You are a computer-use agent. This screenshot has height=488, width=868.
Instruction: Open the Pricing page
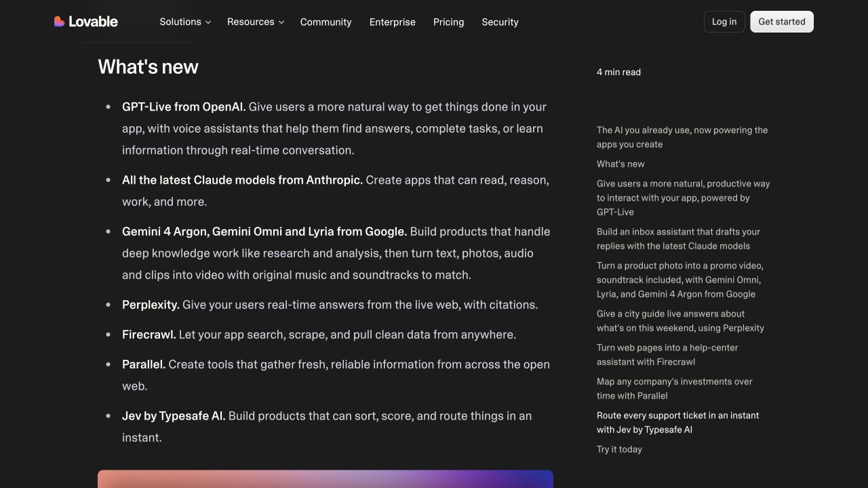click(448, 22)
